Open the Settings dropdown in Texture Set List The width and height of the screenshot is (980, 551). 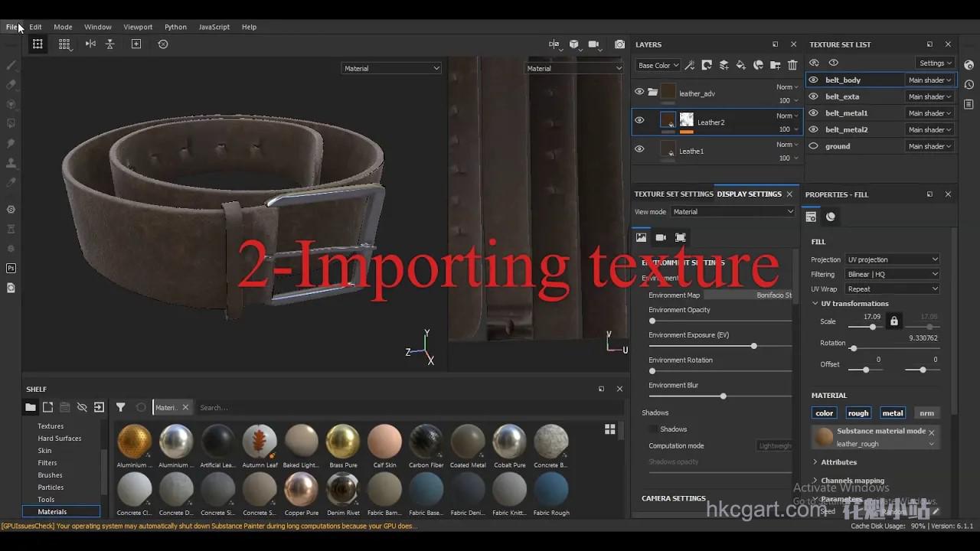point(935,63)
